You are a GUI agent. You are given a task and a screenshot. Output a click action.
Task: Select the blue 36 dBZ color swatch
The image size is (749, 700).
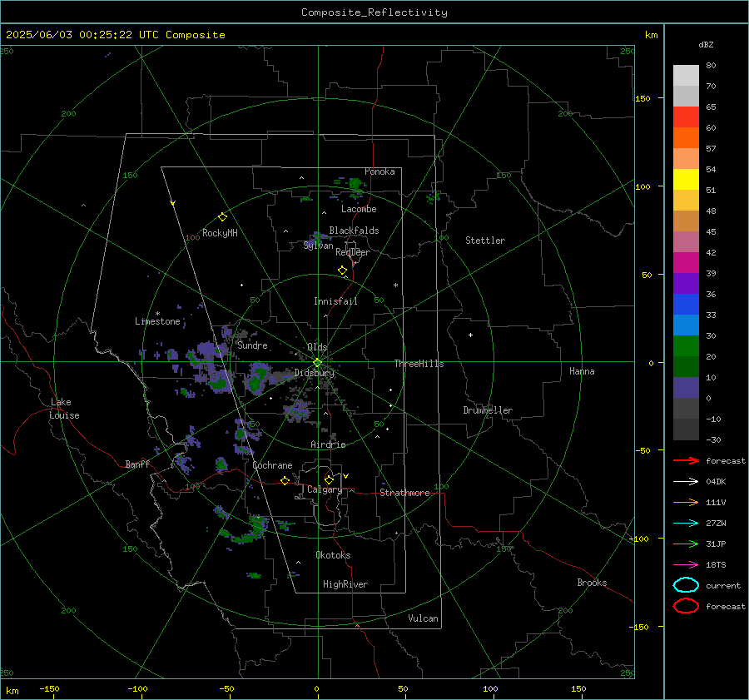[686, 305]
